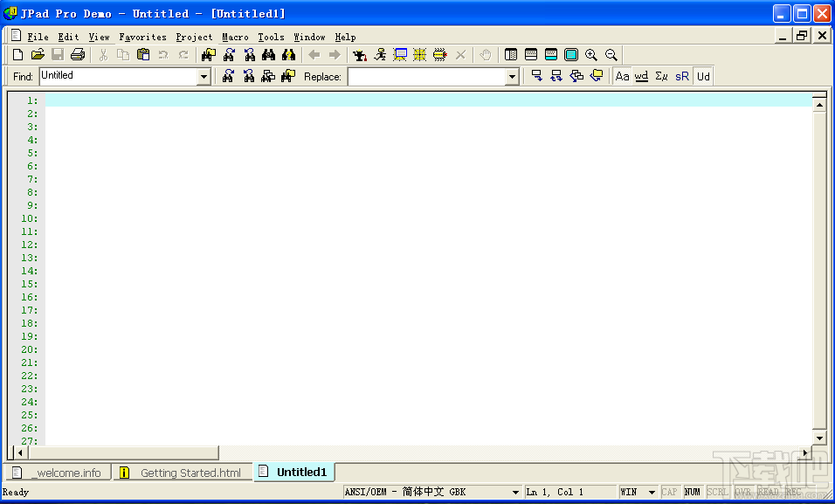Viewport: 835px width, 504px height.
Task: Click the double-arrow Replace All icon
Action: click(556, 76)
